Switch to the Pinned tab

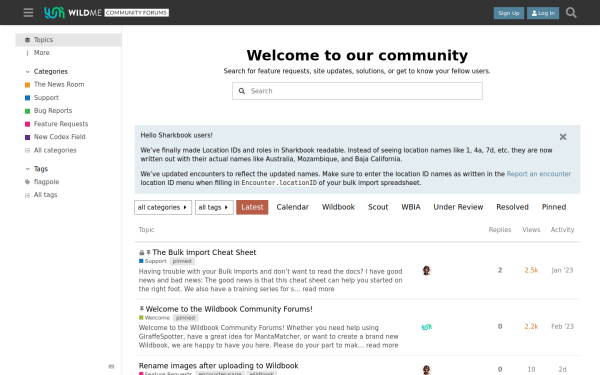pyautogui.click(x=554, y=207)
